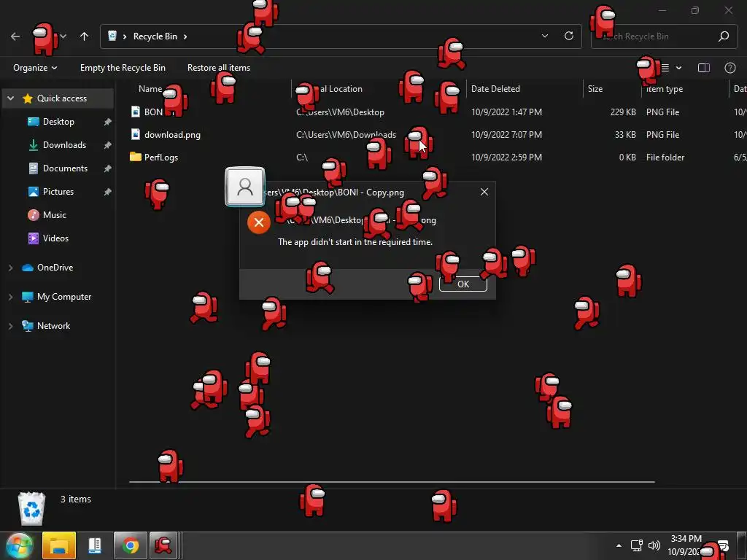
Task: Expand the Network tree node
Action: (x=10, y=326)
